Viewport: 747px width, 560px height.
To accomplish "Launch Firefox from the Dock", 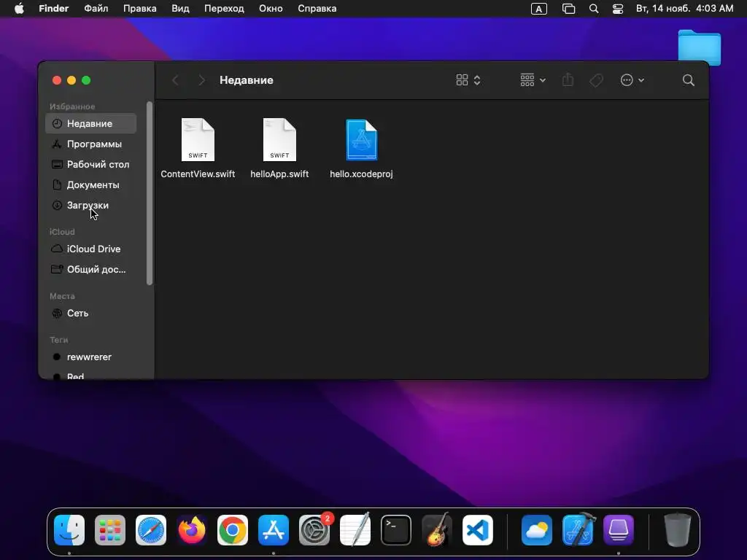I will pyautogui.click(x=192, y=530).
